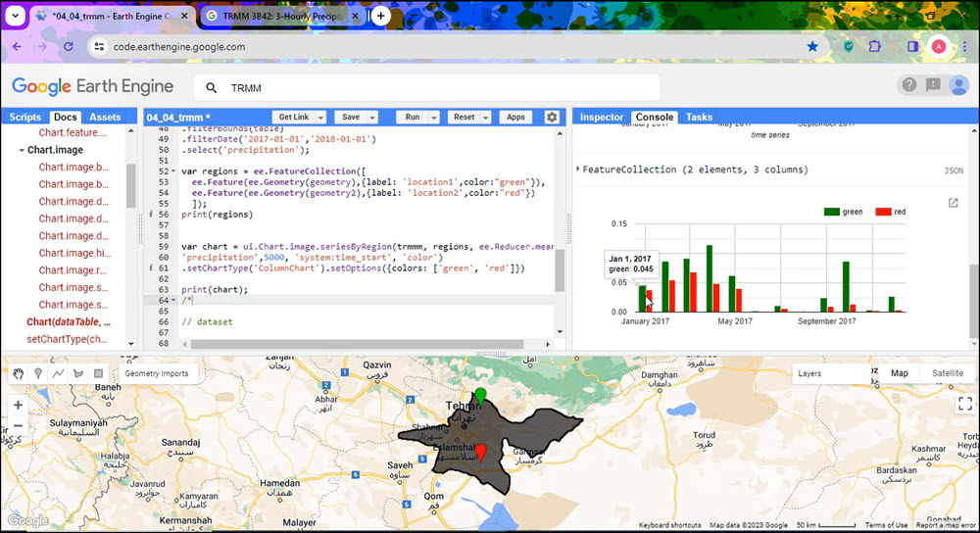The height and width of the screenshot is (533, 980).
Task: Expand the FeatureCollection console entry
Action: coord(577,169)
